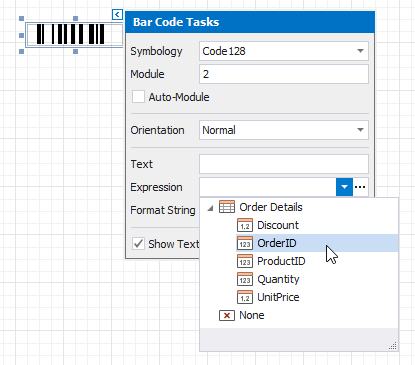
Task: Click the Bar Code Tasks title bar
Action: coord(250,22)
